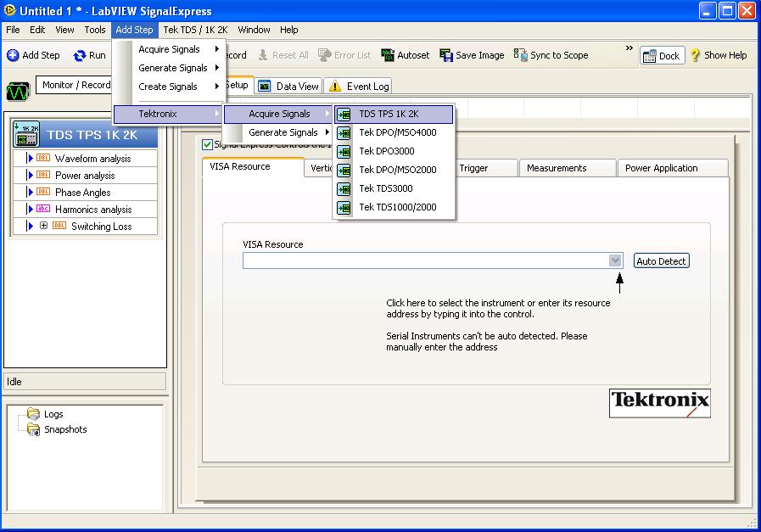
Task: Switch to the Measurements tab
Action: (x=568, y=168)
